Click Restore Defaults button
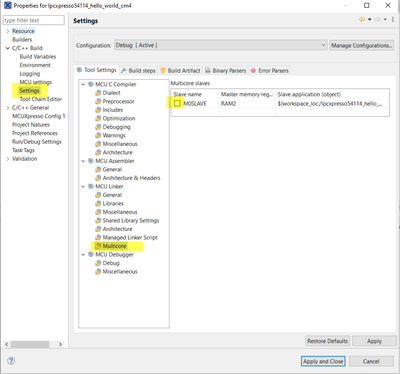 click(327, 341)
